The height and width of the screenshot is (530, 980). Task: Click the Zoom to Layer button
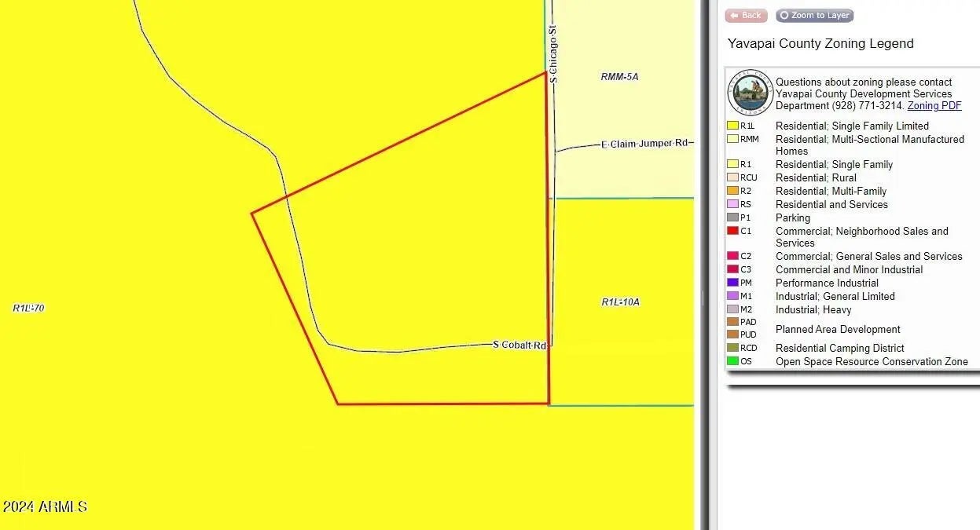click(x=814, y=16)
